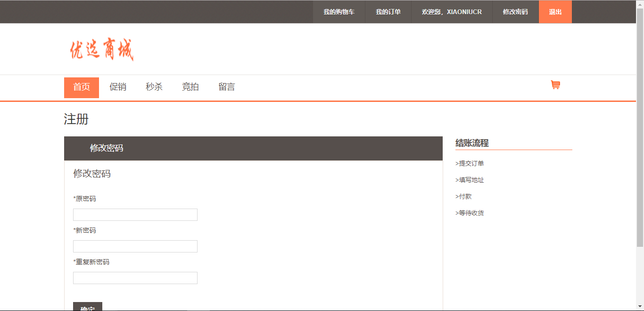Click the orange shopping cart icon
The height and width of the screenshot is (311, 644).
pyautogui.click(x=555, y=85)
